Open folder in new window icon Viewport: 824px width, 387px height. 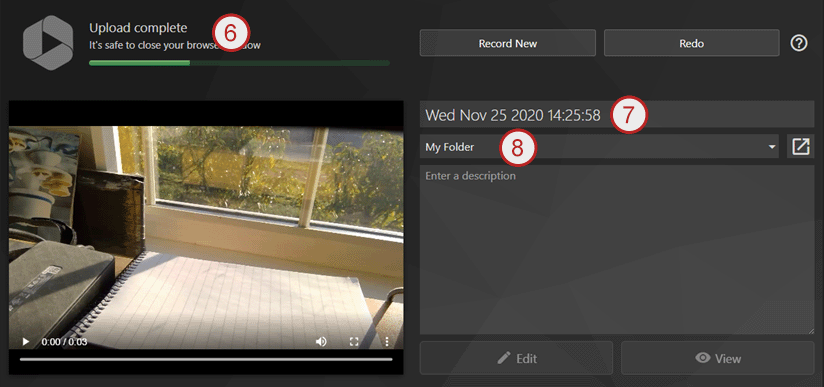coord(800,147)
